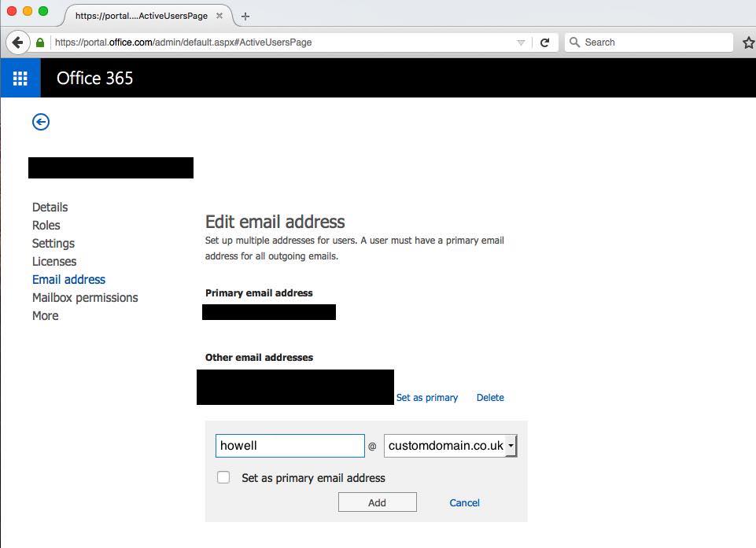The width and height of the screenshot is (756, 548).
Task: Expand the customdomain.co.uk domain dropdown
Action: click(x=511, y=446)
